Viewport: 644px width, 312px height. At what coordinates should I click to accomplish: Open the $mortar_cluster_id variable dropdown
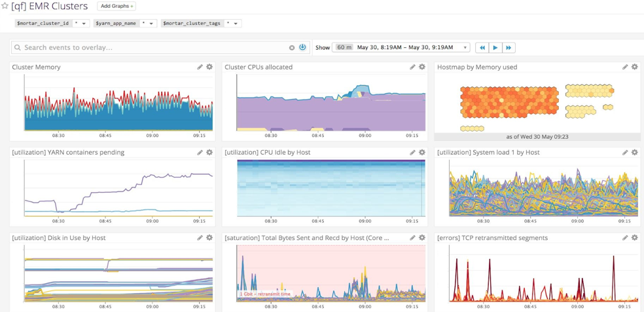tap(80, 24)
